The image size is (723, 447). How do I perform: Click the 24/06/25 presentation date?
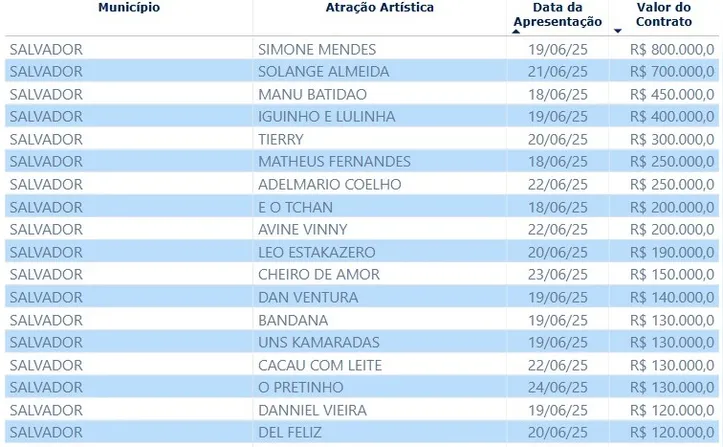tap(557, 387)
